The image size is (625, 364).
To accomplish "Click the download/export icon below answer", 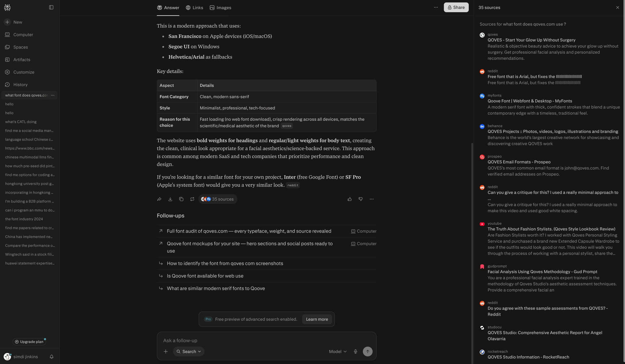I will pyautogui.click(x=170, y=199).
